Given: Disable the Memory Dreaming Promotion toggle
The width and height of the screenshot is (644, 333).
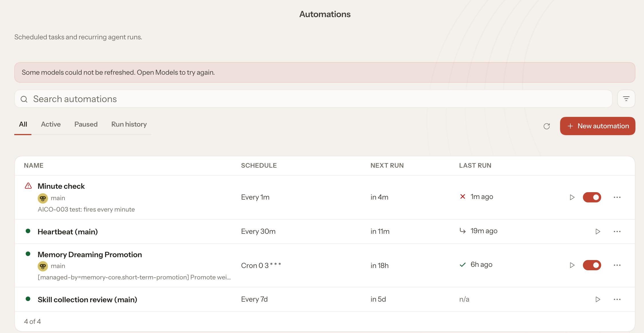Looking at the screenshot, I should [x=592, y=265].
